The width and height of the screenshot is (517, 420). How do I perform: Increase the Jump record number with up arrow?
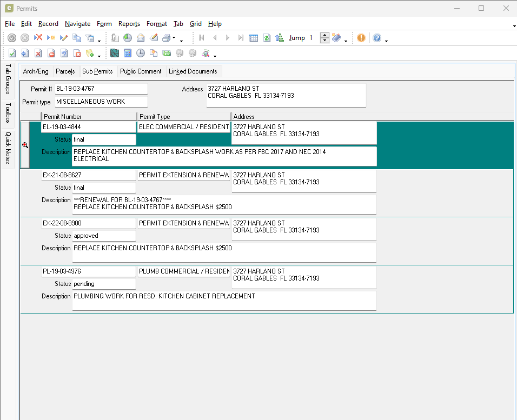324,35
